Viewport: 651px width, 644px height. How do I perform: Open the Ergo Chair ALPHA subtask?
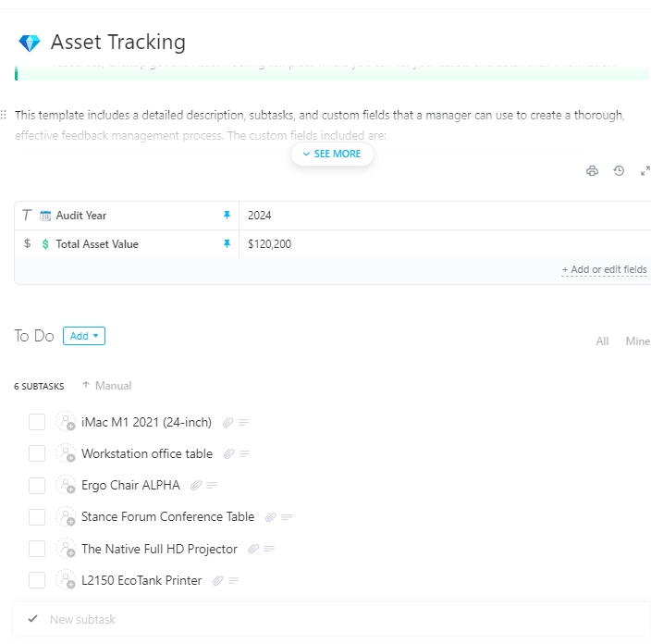(130, 485)
